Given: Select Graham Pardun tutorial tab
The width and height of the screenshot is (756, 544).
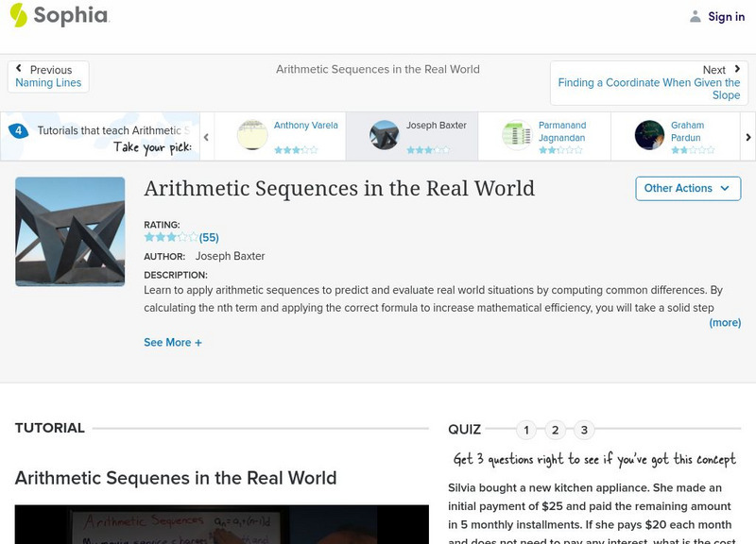Looking at the screenshot, I should [x=676, y=136].
